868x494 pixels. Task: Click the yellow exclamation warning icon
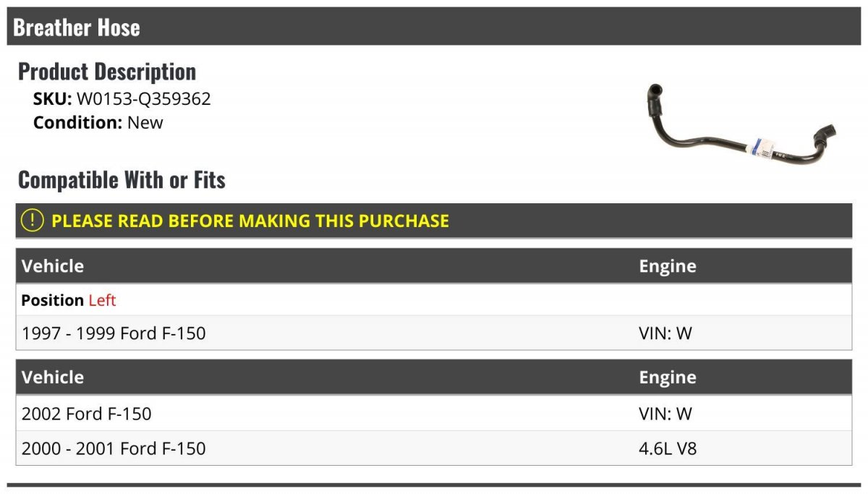pyautogui.click(x=32, y=221)
